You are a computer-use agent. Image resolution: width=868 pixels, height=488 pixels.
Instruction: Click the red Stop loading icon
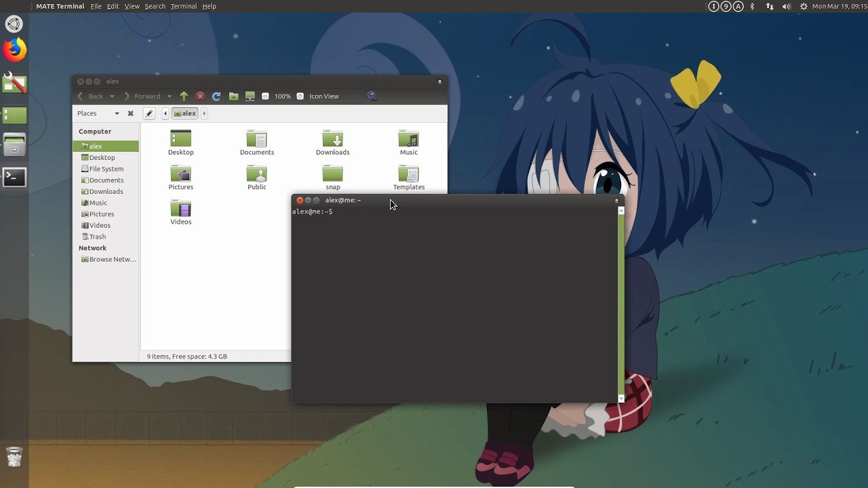200,96
